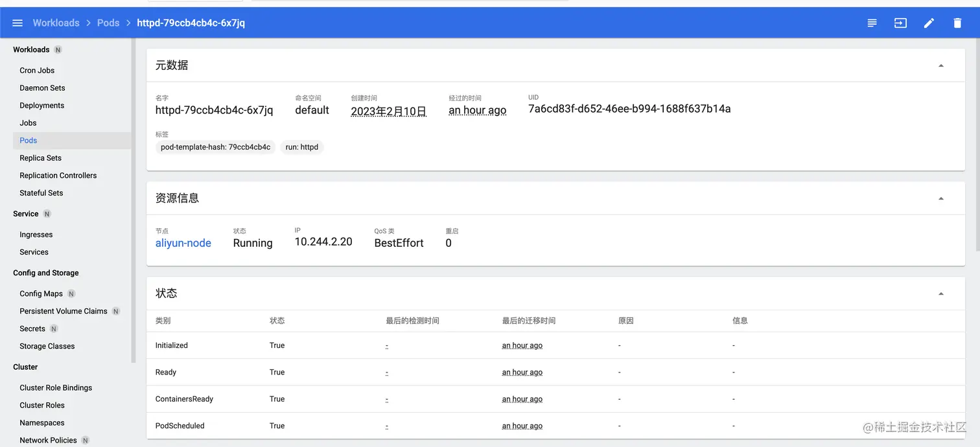Open the aliyun-node link
This screenshot has width=980, height=447.
click(183, 243)
